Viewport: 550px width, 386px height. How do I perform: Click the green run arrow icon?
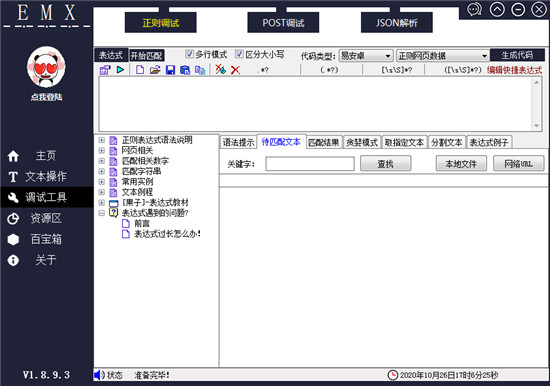[120, 70]
